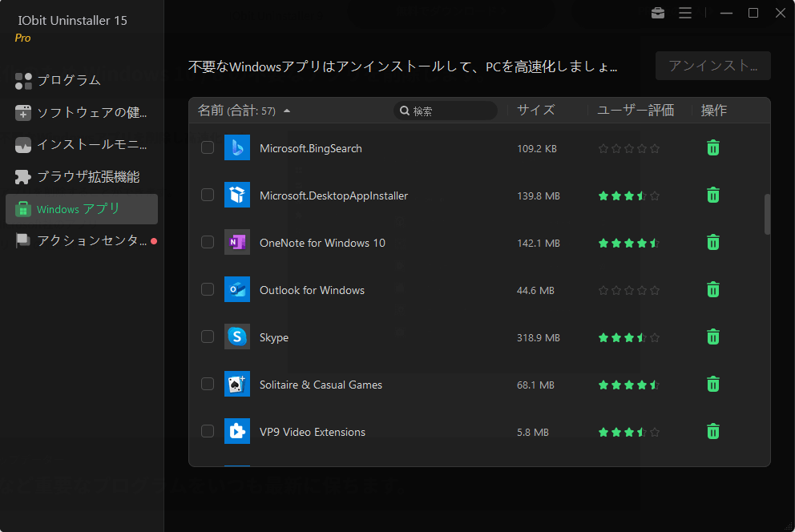Click the star rating for VP9 Video Extensions
Image resolution: width=795 pixels, height=532 pixels.
628,432
